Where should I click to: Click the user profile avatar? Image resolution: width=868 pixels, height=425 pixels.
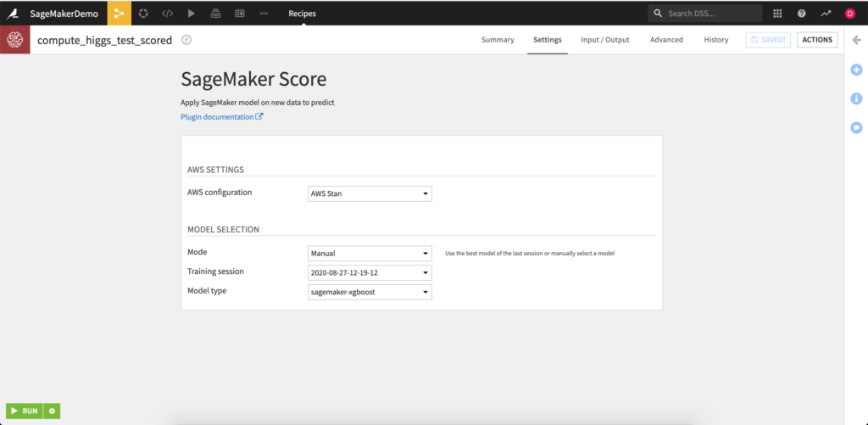coord(850,14)
